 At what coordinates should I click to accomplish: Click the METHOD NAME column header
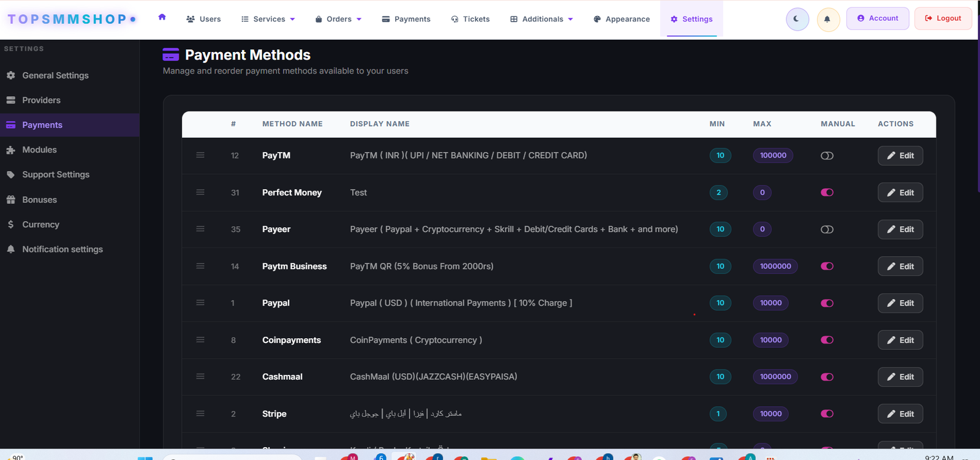click(292, 124)
